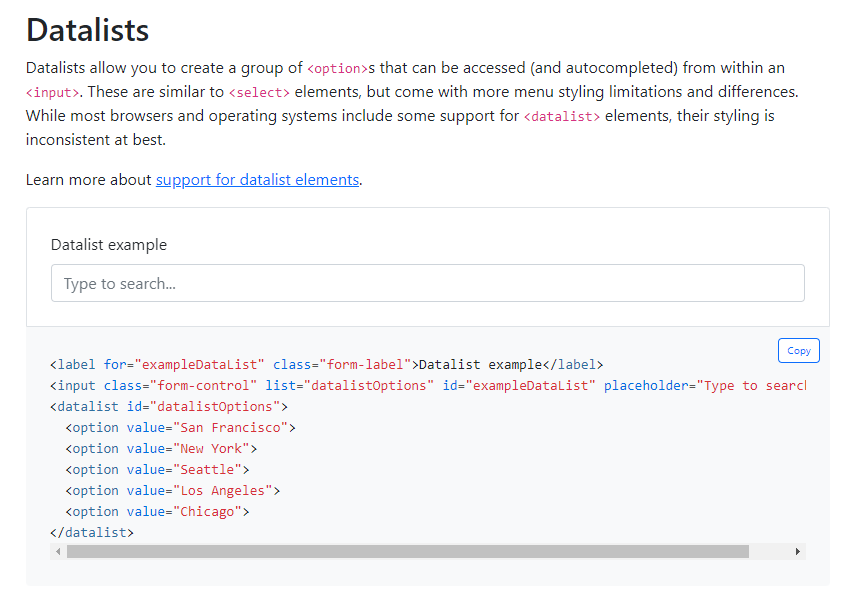Click the inline datalist code reference in paragraph
This screenshot has width=853, height=591.
[561, 116]
